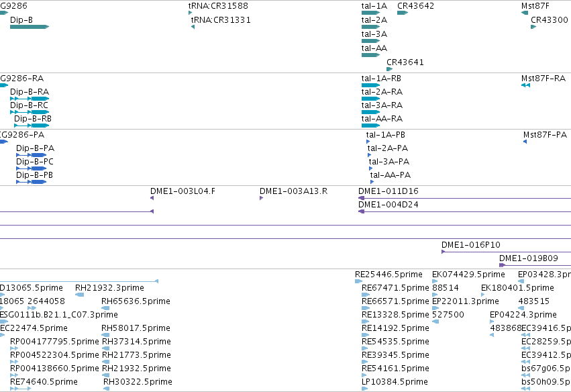
Task: Select the CR43300 gene label
Action: pos(550,20)
